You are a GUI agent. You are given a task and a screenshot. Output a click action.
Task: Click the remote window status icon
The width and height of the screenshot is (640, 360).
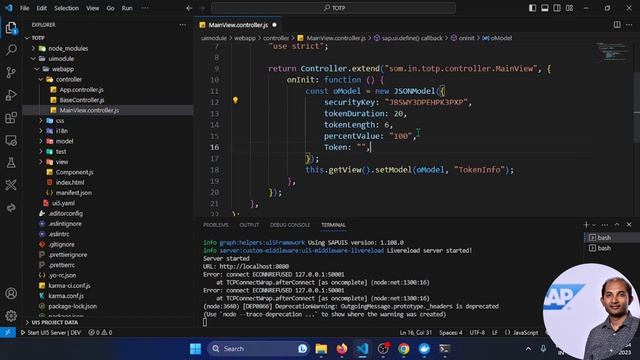(8, 332)
